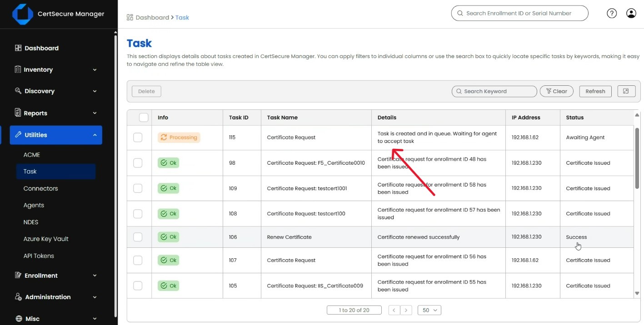Check the box for task 98
This screenshot has width=644, height=325.
pos(138,162)
